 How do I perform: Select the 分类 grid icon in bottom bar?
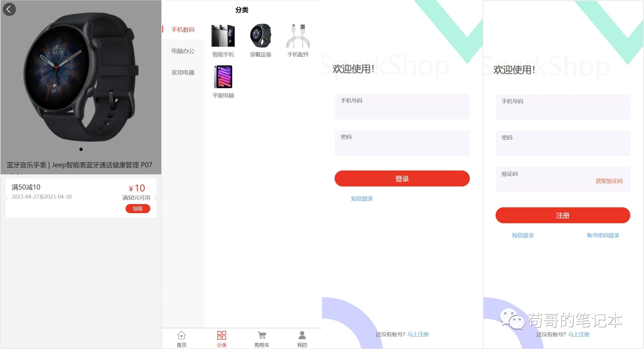(222, 335)
